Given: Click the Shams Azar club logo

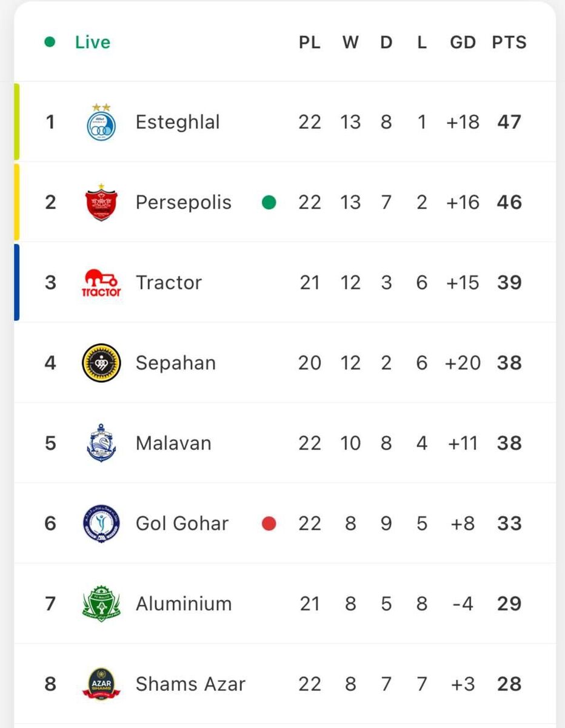Looking at the screenshot, I should pos(101,684).
